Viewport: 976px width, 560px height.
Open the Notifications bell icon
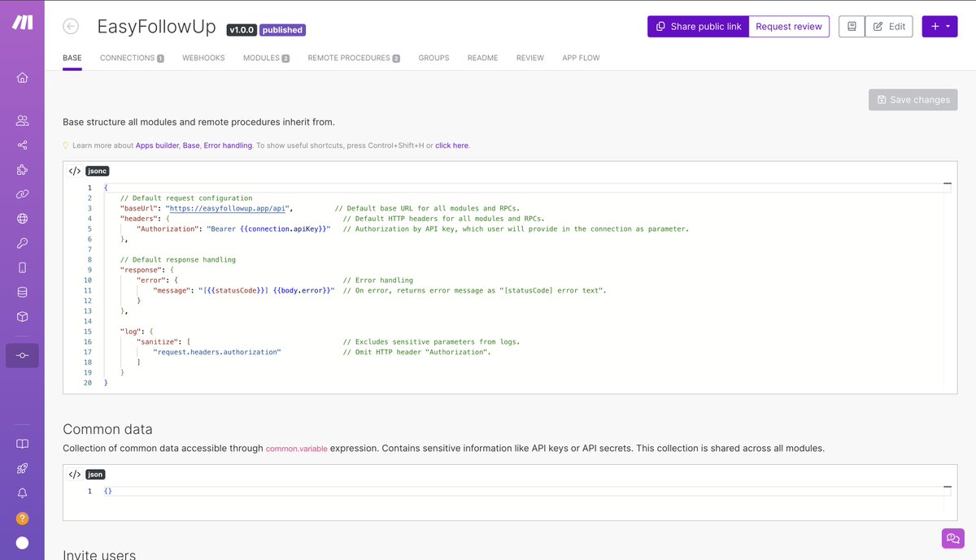[x=22, y=493]
